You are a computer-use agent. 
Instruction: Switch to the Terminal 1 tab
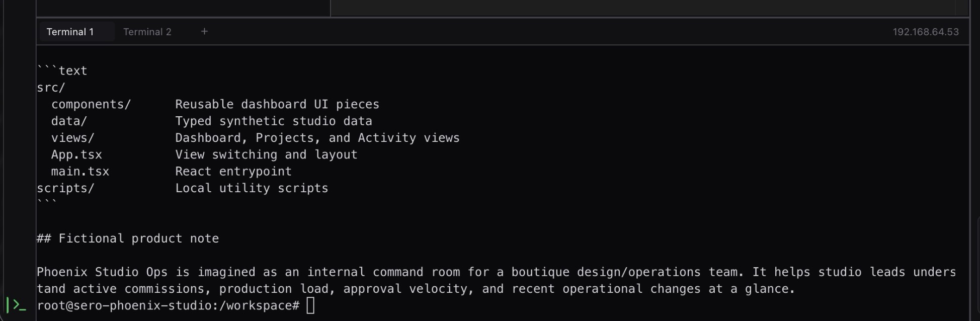tap(70, 32)
